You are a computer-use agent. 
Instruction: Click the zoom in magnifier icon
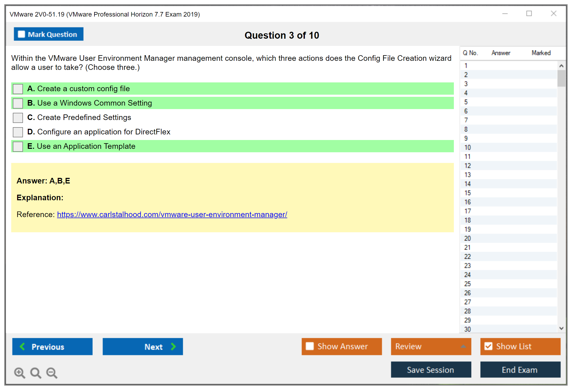click(19, 373)
